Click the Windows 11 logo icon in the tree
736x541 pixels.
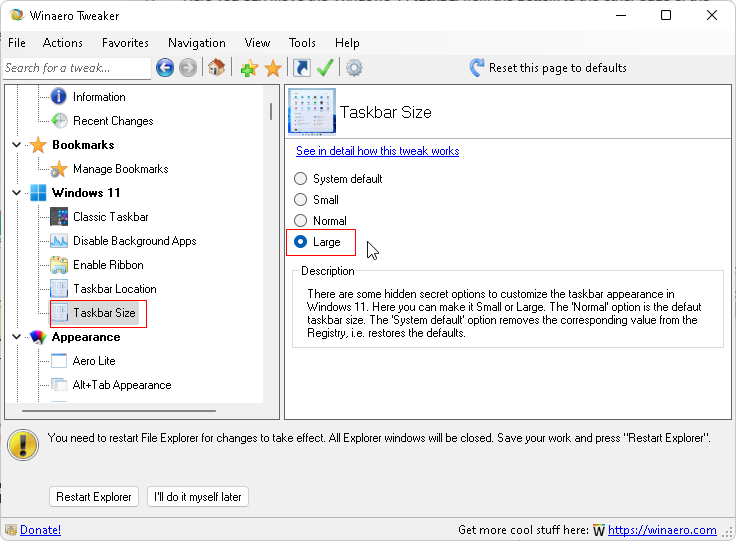(38, 193)
